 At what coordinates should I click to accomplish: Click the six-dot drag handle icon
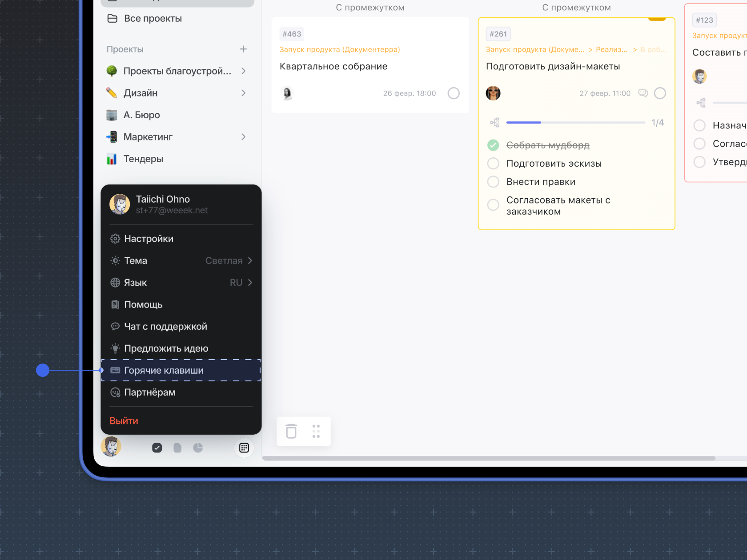(316, 431)
